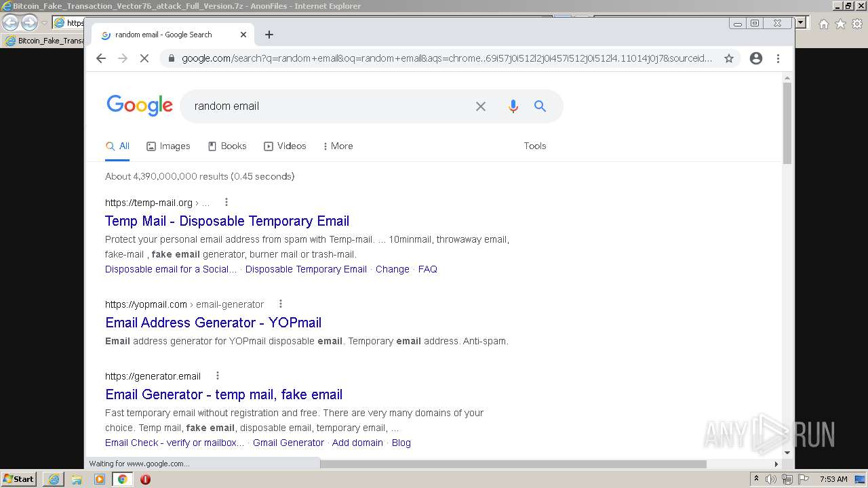Click the red security icon on taskbar
The width and height of the screenshot is (868, 488).
click(145, 479)
